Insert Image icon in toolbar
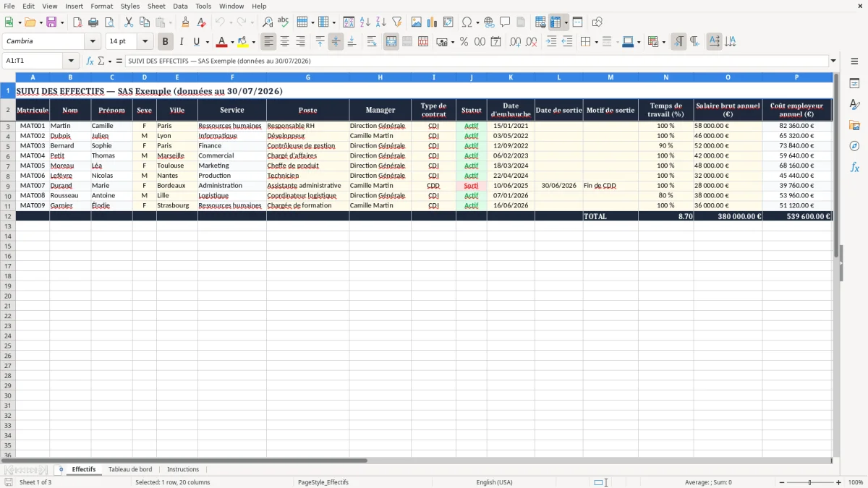This screenshot has height=488, width=868. coord(417,22)
